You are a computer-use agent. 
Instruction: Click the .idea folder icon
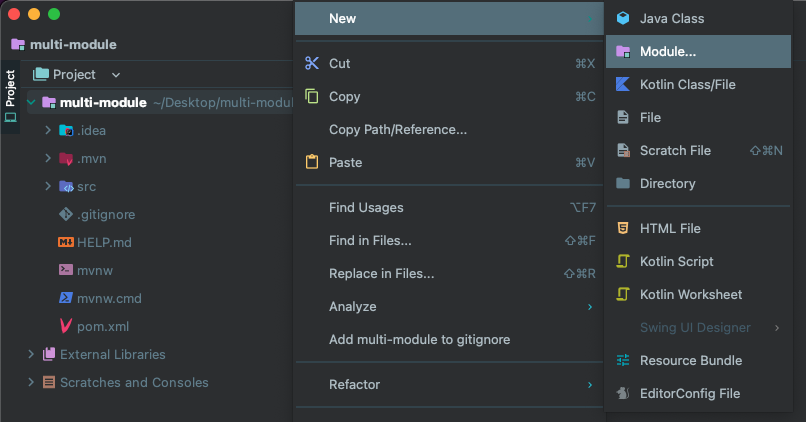pyautogui.click(x=66, y=131)
